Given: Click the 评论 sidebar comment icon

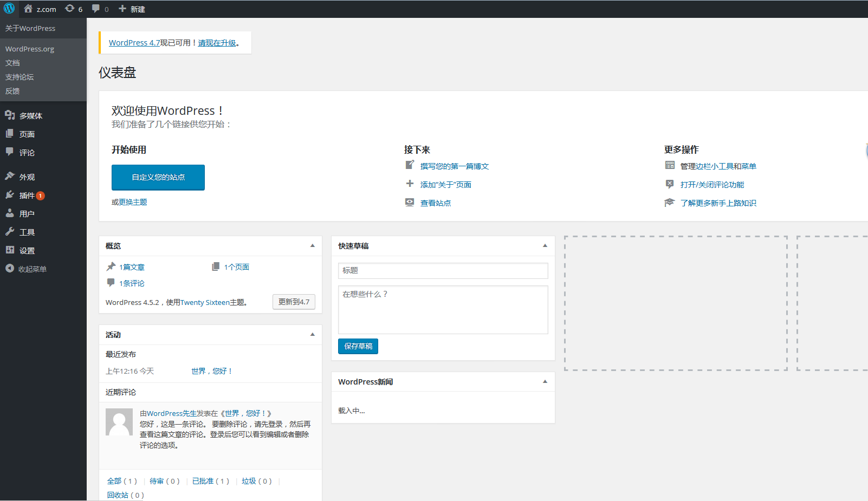Looking at the screenshot, I should [x=10, y=152].
